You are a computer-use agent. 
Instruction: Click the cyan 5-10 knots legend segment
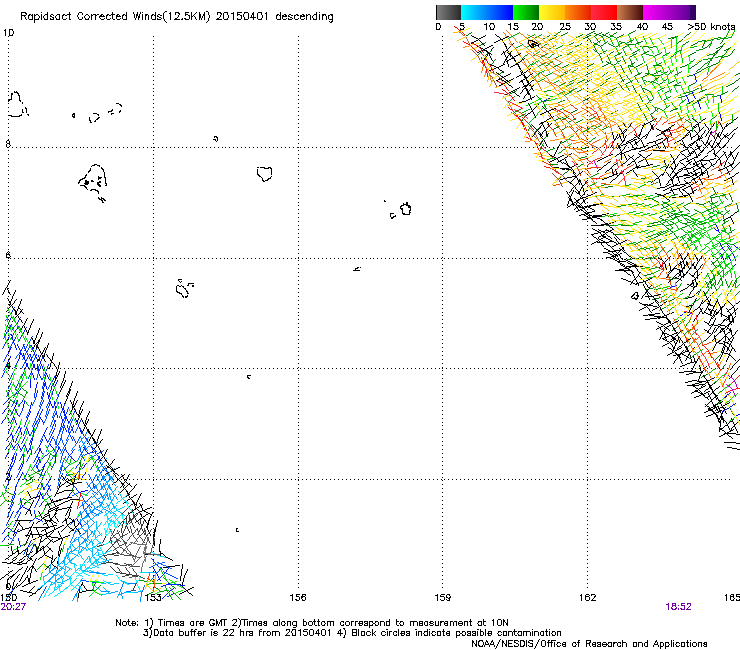coord(473,12)
